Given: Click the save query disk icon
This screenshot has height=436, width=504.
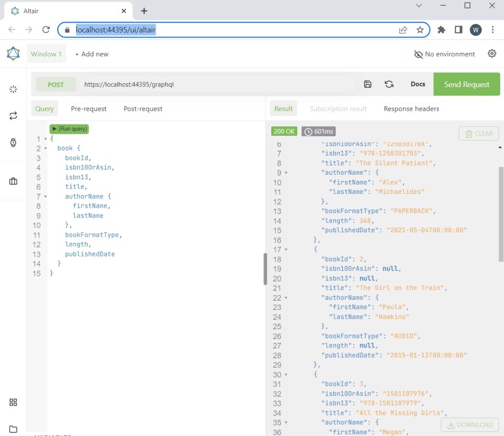Looking at the screenshot, I should [x=368, y=84].
